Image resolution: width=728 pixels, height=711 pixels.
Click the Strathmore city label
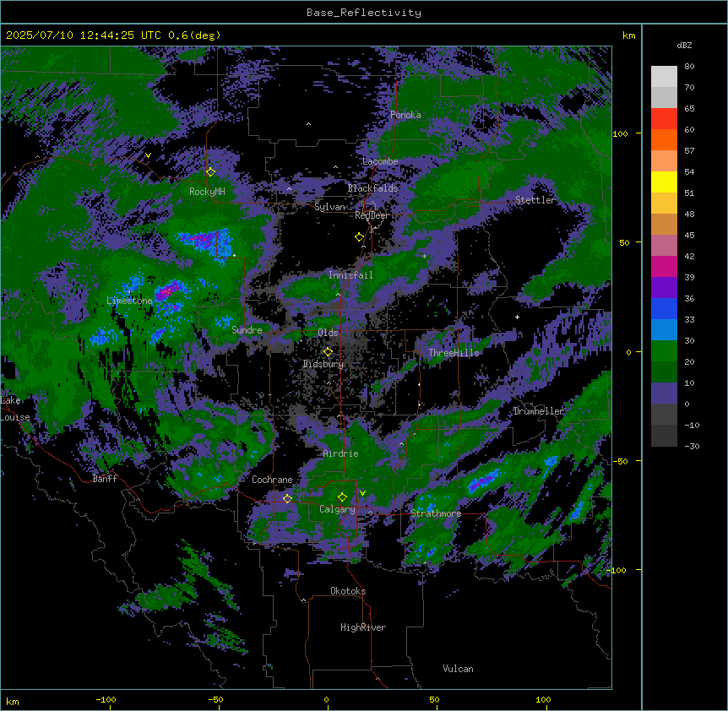(x=436, y=513)
